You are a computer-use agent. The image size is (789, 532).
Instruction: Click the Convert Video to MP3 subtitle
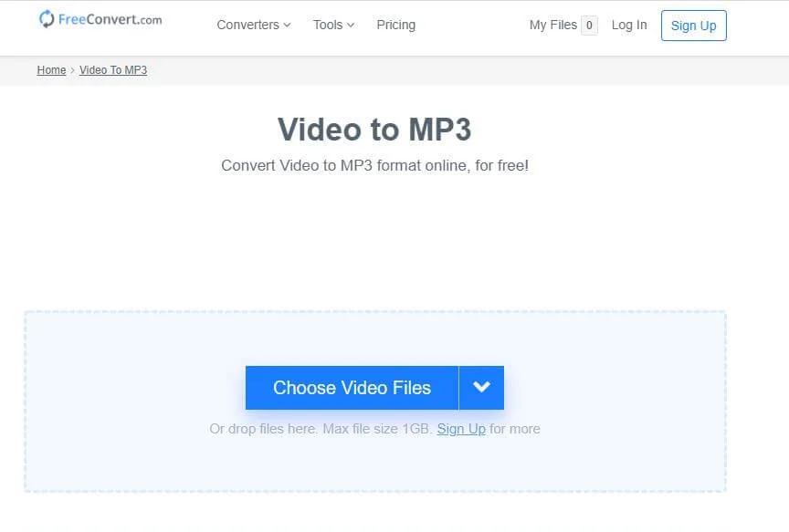(x=374, y=166)
